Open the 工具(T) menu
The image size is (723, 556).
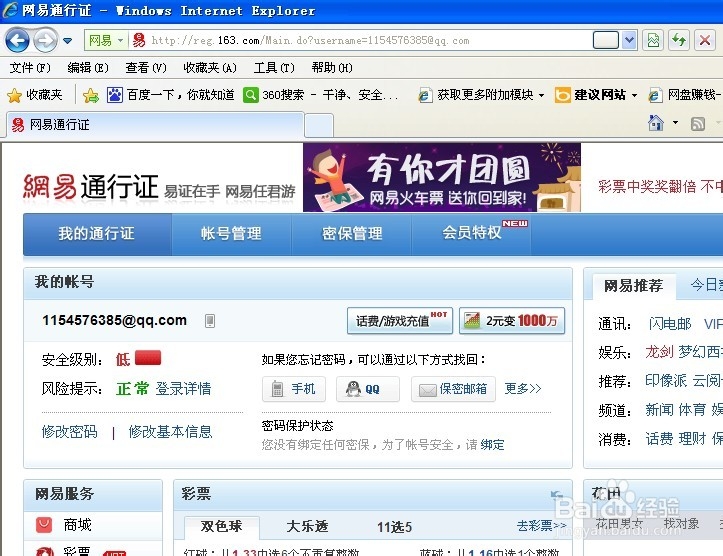[x=274, y=68]
